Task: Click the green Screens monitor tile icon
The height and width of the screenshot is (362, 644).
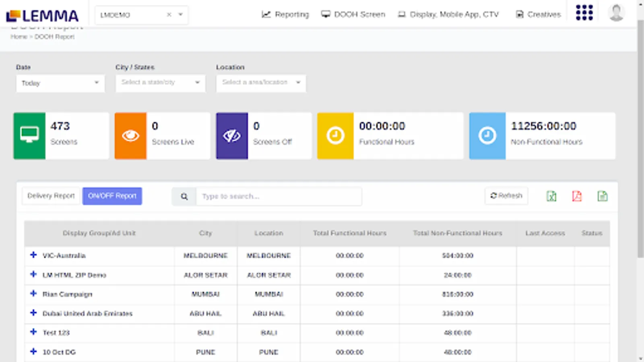Action: coord(29,136)
